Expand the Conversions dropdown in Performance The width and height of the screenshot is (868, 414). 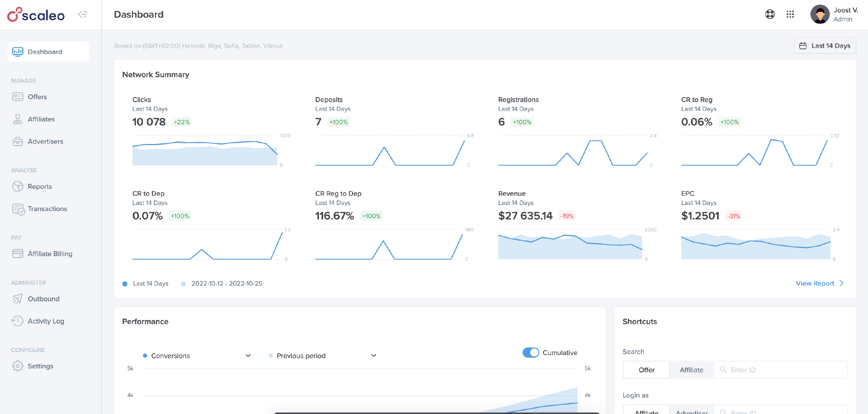(247, 354)
